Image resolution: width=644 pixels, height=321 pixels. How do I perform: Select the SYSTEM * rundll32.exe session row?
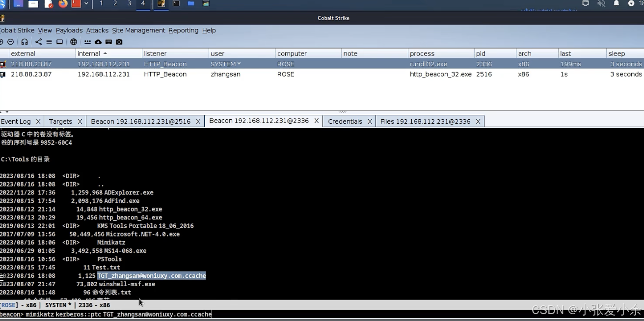(322, 64)
